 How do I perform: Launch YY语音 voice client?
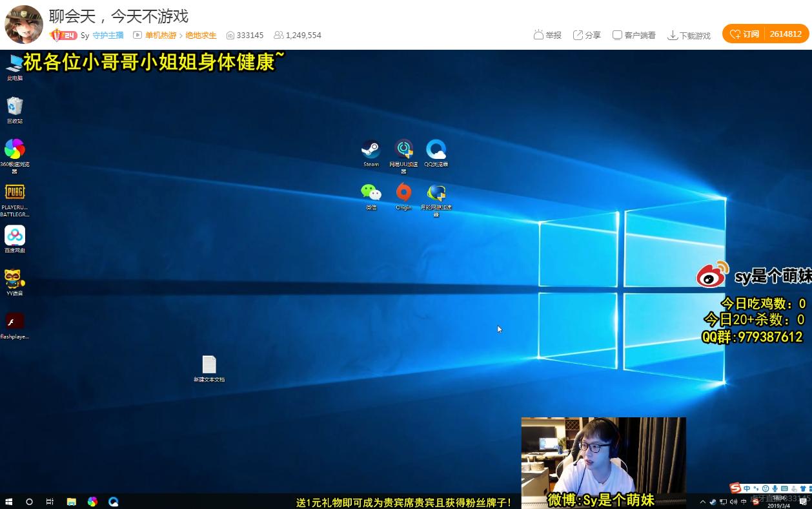[15, 279]
